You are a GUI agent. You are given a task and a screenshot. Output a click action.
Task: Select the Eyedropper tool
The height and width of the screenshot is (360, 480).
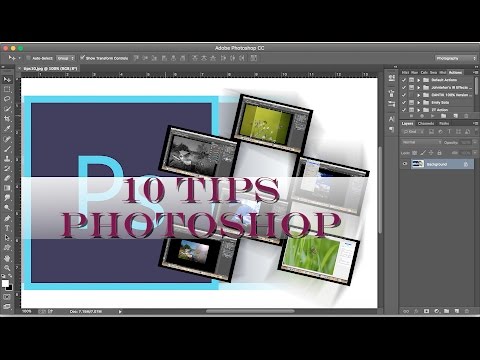click(7, 129)
